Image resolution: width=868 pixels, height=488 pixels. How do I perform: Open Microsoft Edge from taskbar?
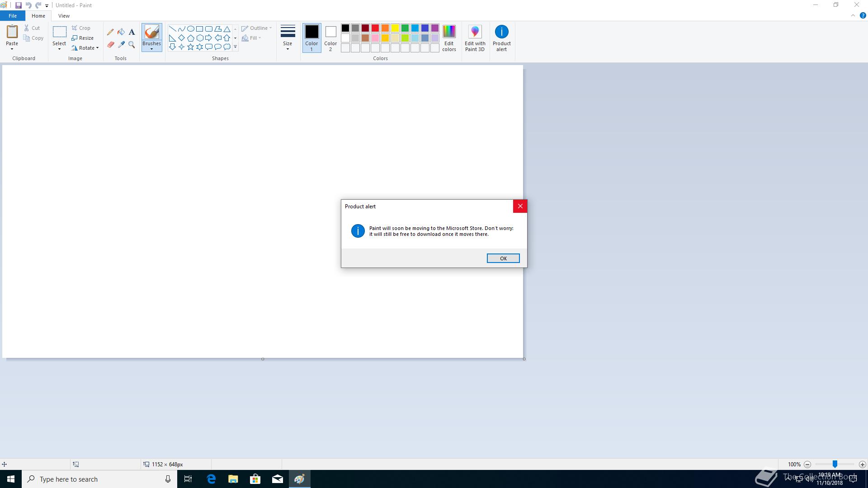(x=211, y=479)
